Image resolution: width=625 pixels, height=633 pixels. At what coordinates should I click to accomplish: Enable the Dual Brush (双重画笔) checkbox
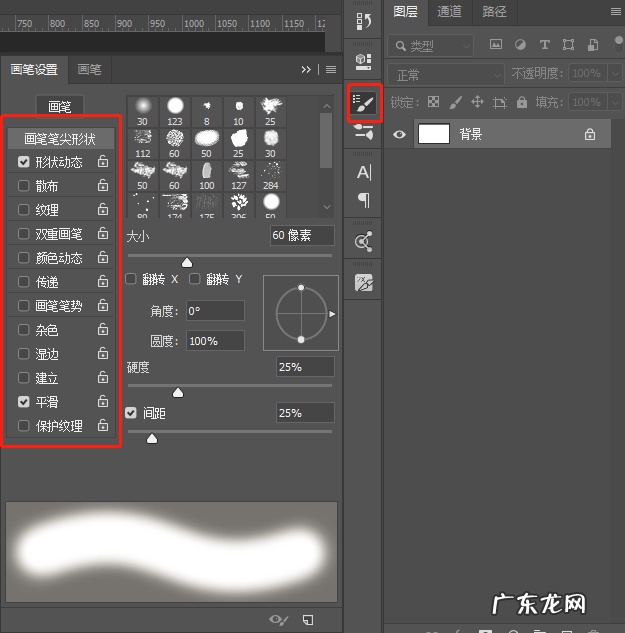click(24, 234)
